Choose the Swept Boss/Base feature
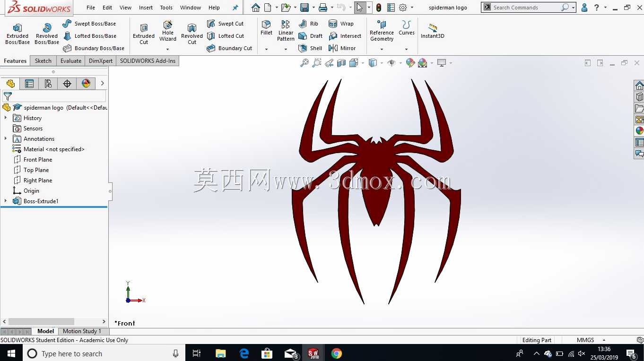Screen dimensions: 644x361 point(89,24)
